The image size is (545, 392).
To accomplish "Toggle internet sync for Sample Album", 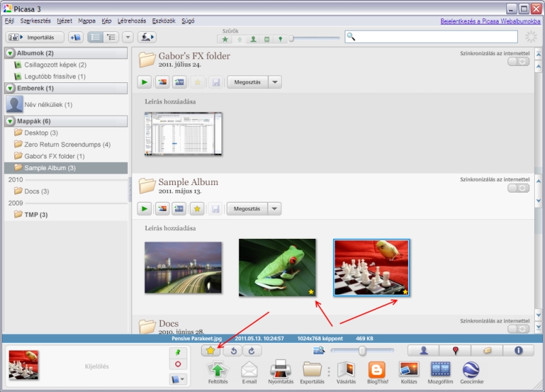I will click(x=518, y=189).
